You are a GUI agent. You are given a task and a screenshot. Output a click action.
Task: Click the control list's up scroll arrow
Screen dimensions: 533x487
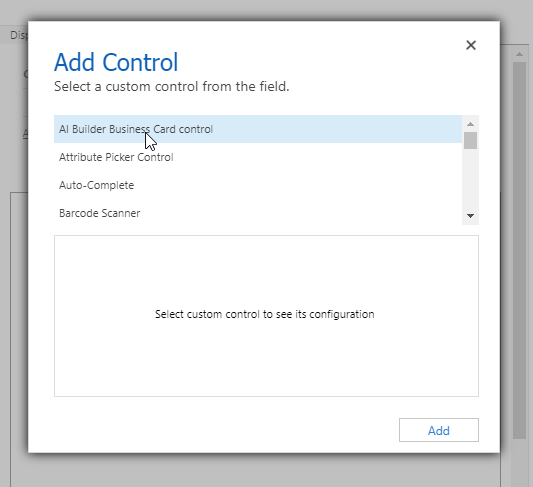(x=470, y=124)
